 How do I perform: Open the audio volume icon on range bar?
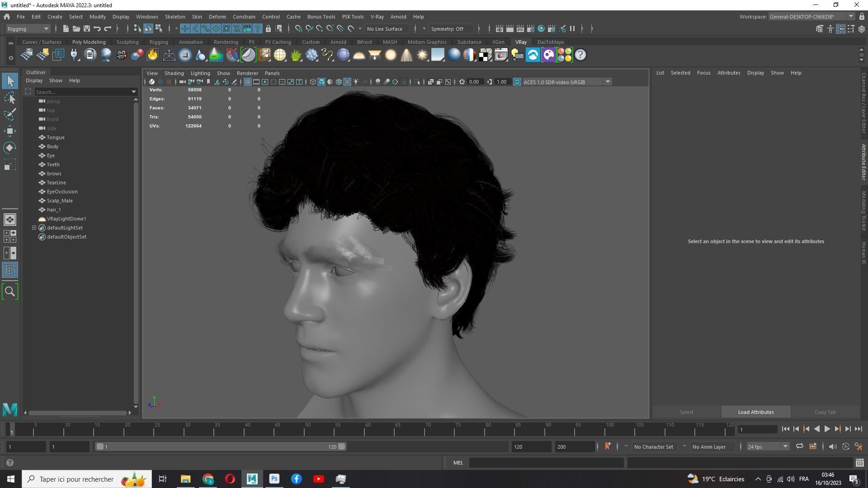(832, 447)
